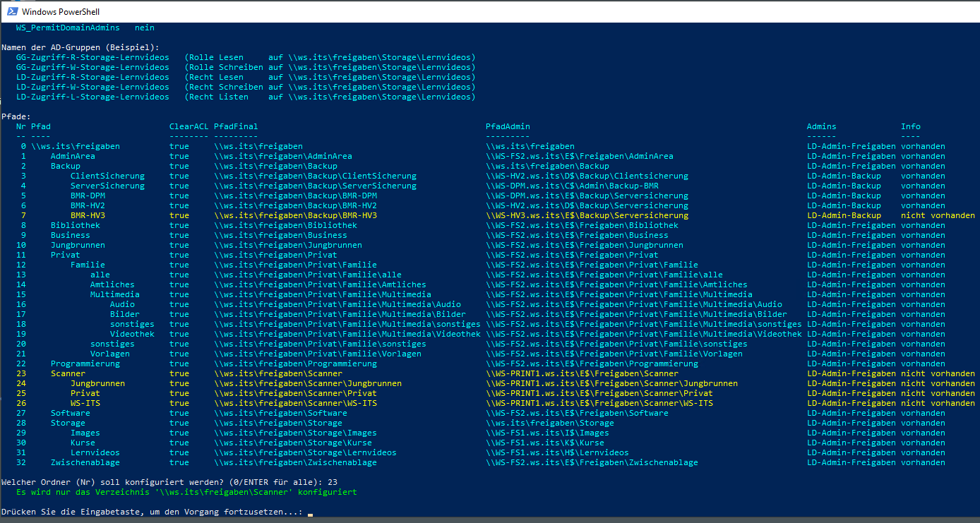Click 'Kurse' in the Pfad column
Viewport: 980px width, 523px height.
(x=83, y=443)
